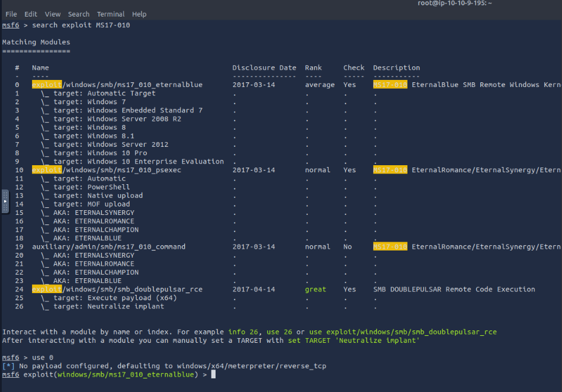Click the 'Description' column header

click(396, 68)
